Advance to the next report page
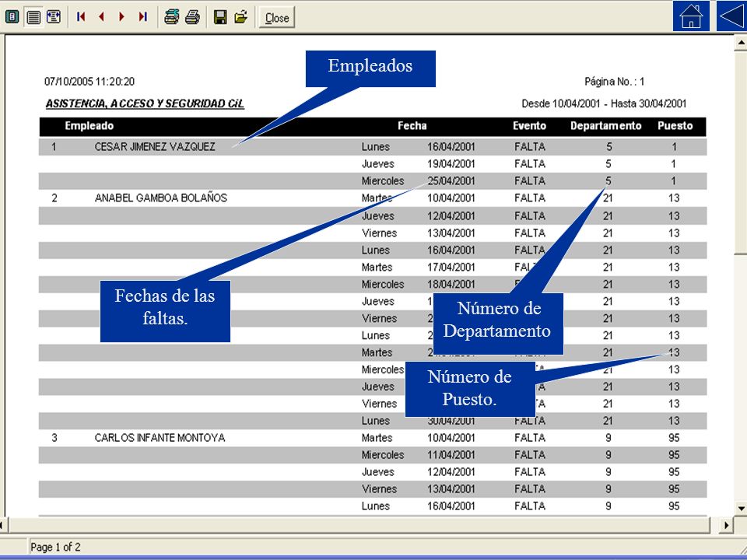The image size is (747, 560). pos(122,16)
